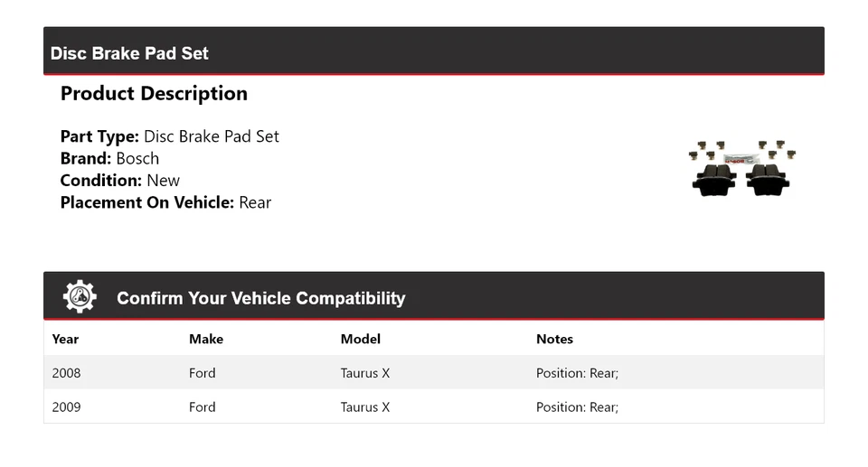This screenshot has height=467, width=868.
Task: Select the 2008 year cell
Action: [66, 373]
